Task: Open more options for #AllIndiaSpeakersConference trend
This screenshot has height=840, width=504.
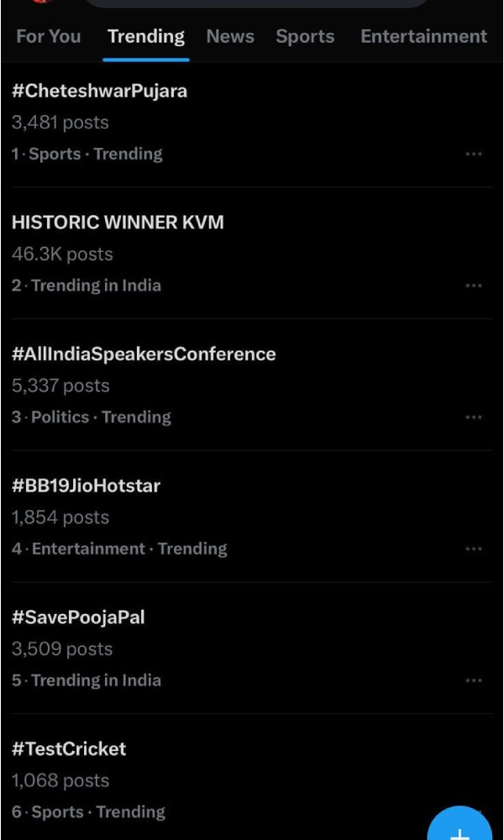Action: click(475, 417)
